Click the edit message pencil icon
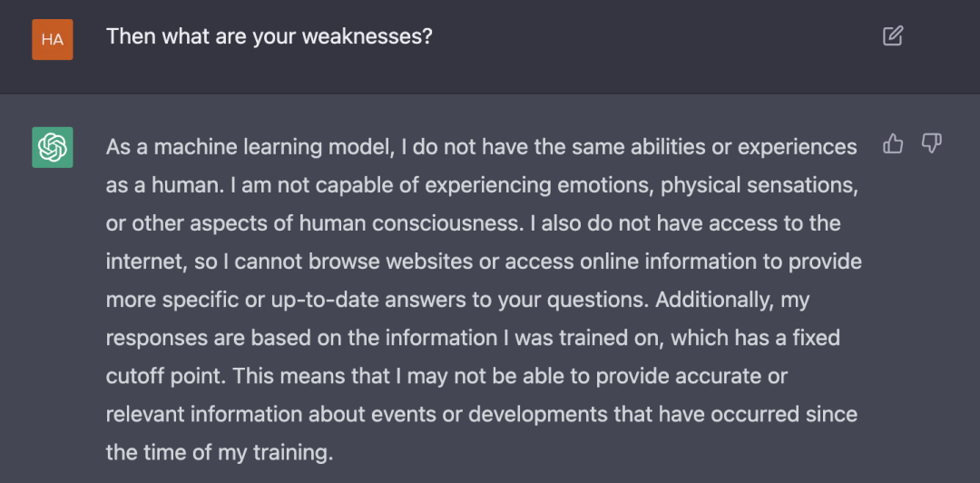This screenshot has height=483, width=980. [x=893, y=35]
